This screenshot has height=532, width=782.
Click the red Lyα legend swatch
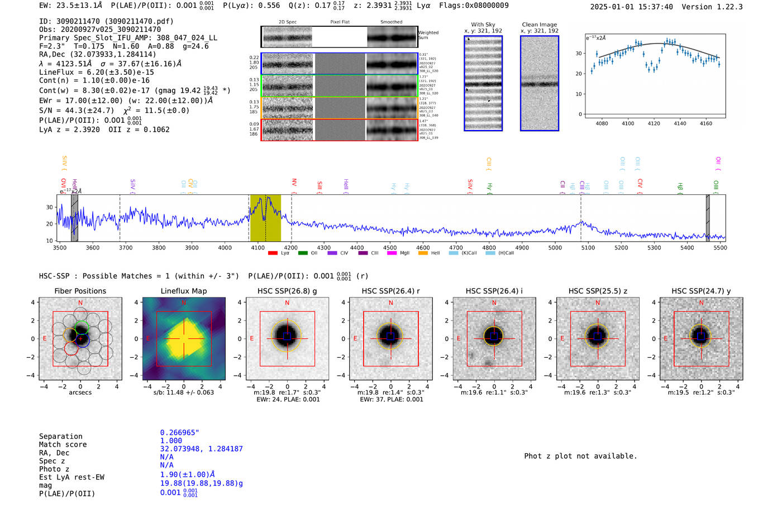pyautogui.click(x=273, y=253)
